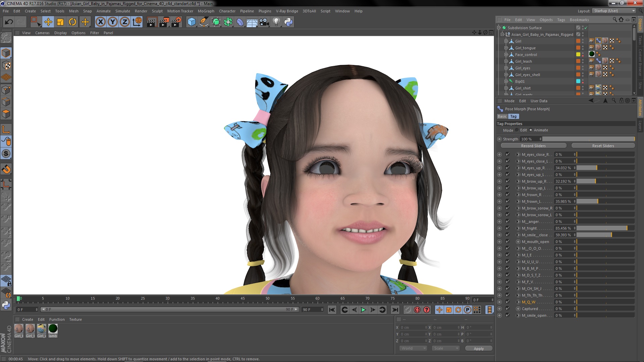644x362 pixels.
Task: Play the animation forwards
Action: [x=363, y=310]
